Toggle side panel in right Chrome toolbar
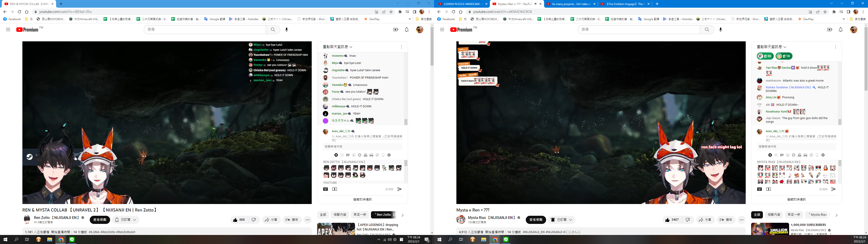868x244 pixels. [848, 12]
